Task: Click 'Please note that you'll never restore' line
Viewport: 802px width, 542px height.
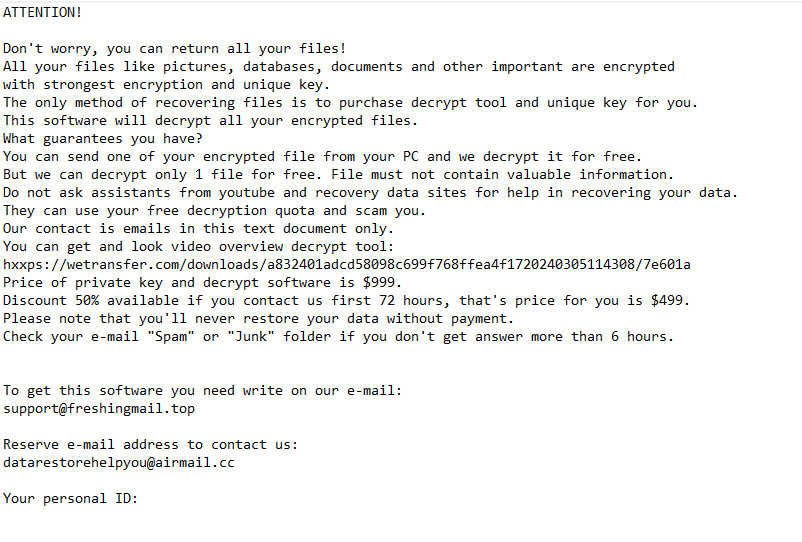Action: (258, 319)
